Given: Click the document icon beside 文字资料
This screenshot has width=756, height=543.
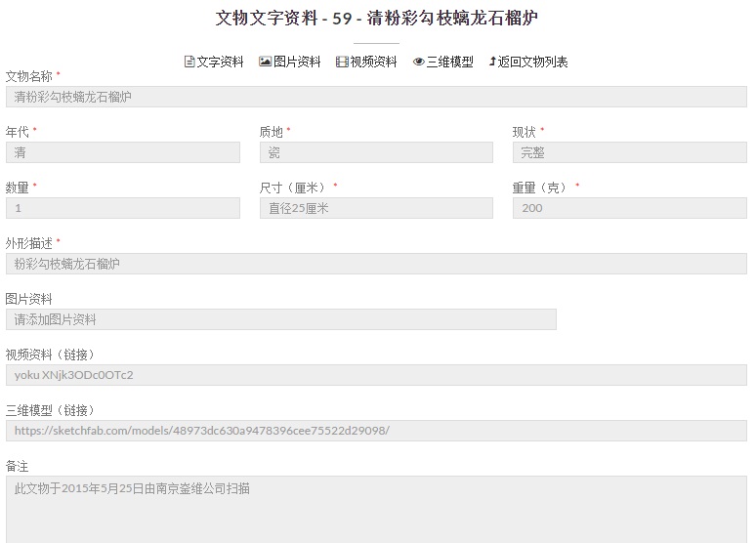Looking at the screenshot, I should 189,62.
